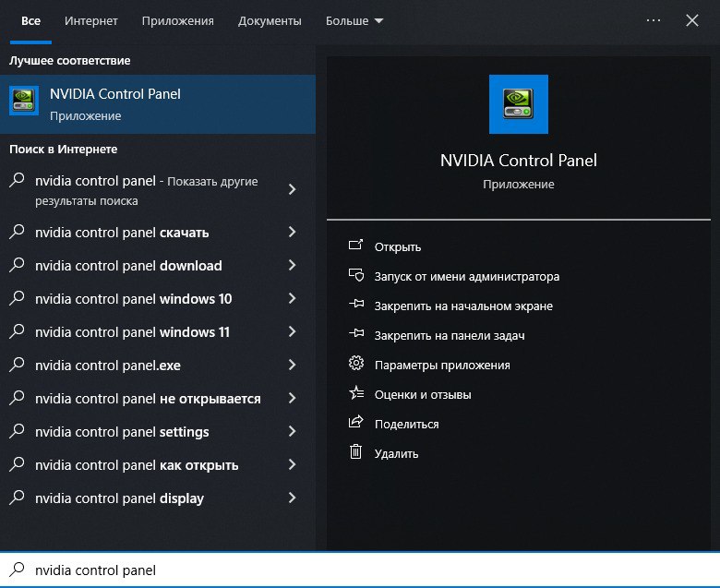The image size is (720, 588).
Task: Click the search magnifier icon beside 'windows 10' suggestion
Action: 17,297
